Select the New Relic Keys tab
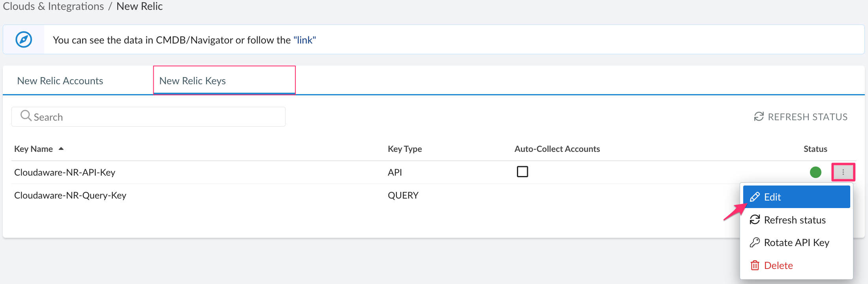Viewport: 868px width, 284px height. tap(192, 81)
